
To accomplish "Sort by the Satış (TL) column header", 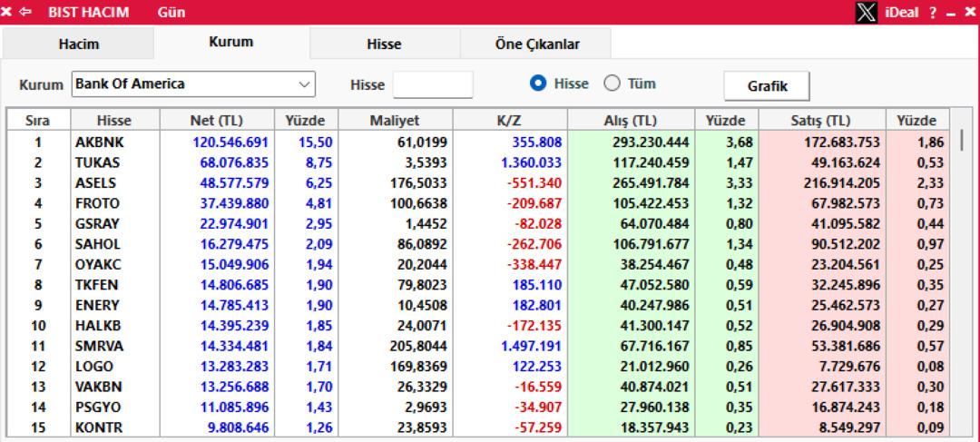I will pyautogui.click(x=822, y=121).
